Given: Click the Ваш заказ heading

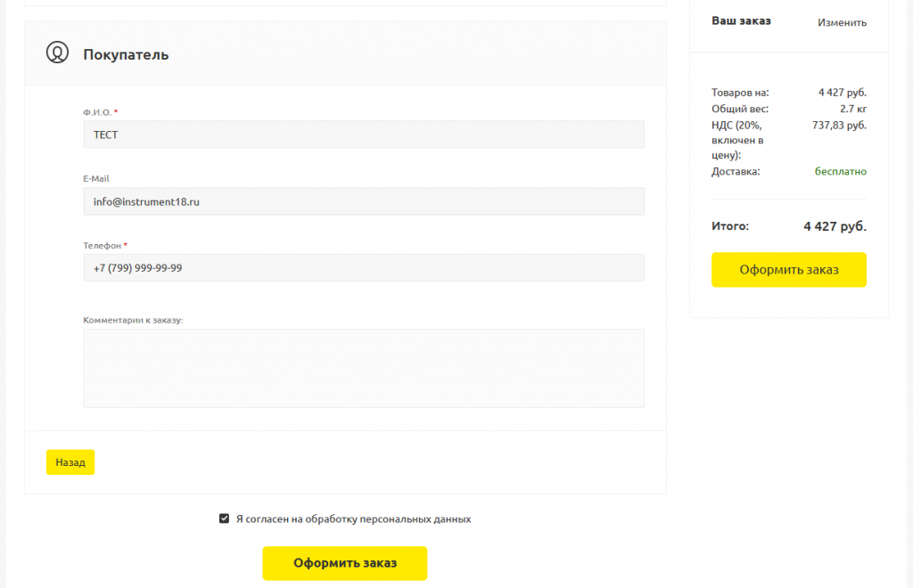Looking at the screenshot, I should point(741,21).
